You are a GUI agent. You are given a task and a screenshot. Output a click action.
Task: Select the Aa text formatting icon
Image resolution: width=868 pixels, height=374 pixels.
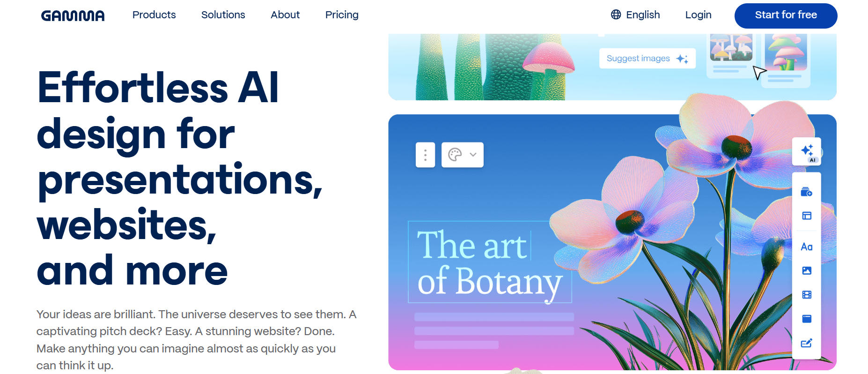click(x=806, y=247)
